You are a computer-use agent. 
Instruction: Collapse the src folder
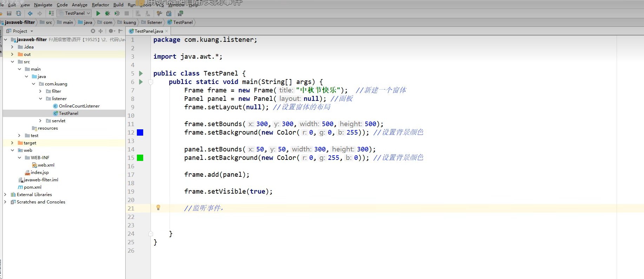coord(12,61)
